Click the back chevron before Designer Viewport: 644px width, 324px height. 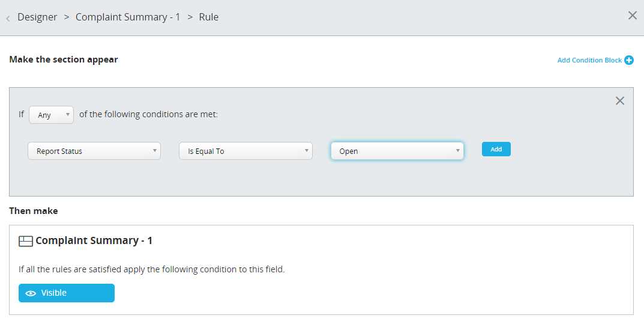[x=8, y=19]
